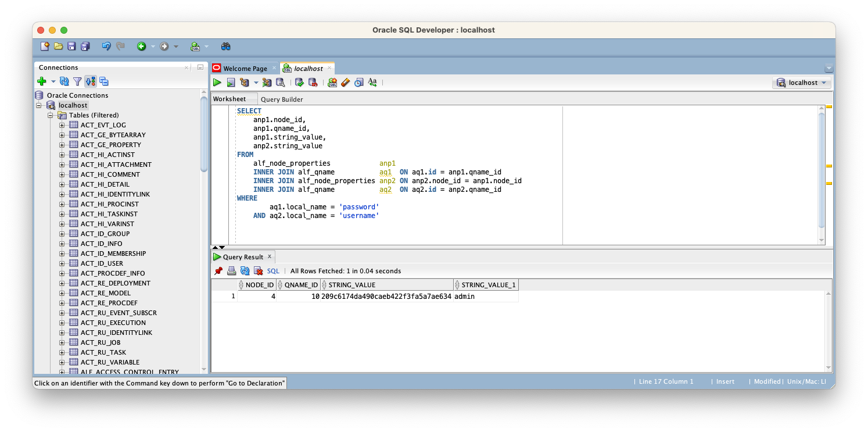Close the Welcome Page tab

(274, 68)
